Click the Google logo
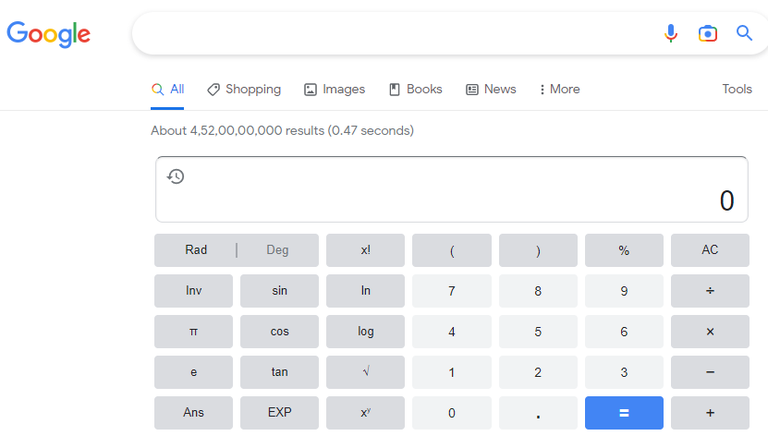 [x=48, y=34]
